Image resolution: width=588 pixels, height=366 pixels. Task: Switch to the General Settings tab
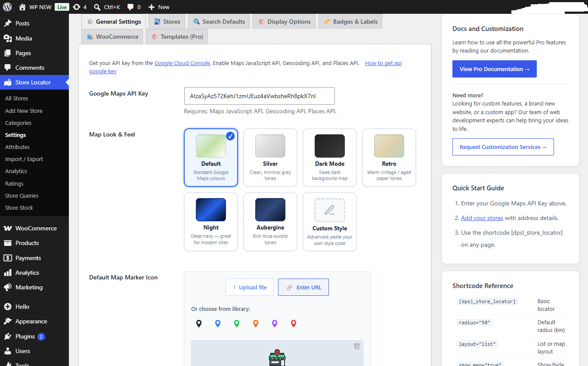click(114, 22)
